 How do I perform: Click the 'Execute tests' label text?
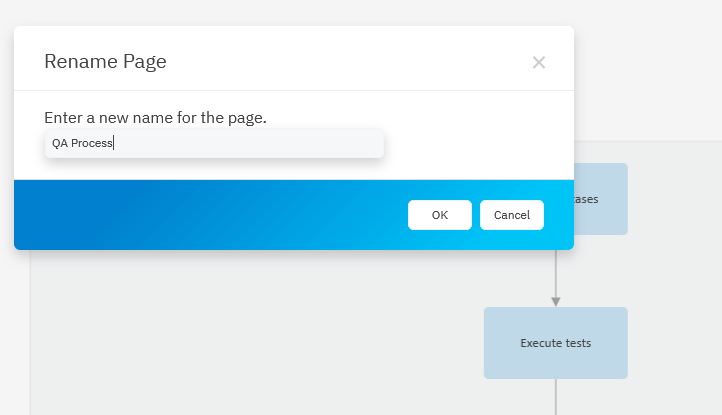click(x=555, y=343)
